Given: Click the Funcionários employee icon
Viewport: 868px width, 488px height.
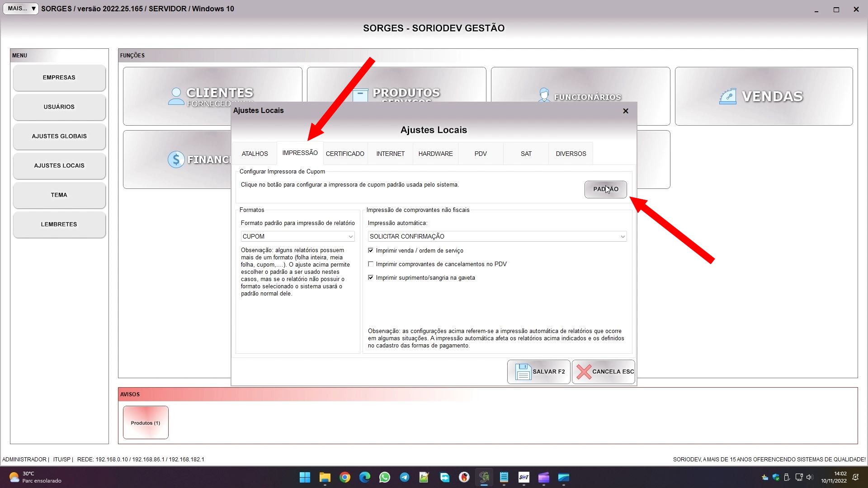Looking at the screenshot, I should (x=544, y=95).
